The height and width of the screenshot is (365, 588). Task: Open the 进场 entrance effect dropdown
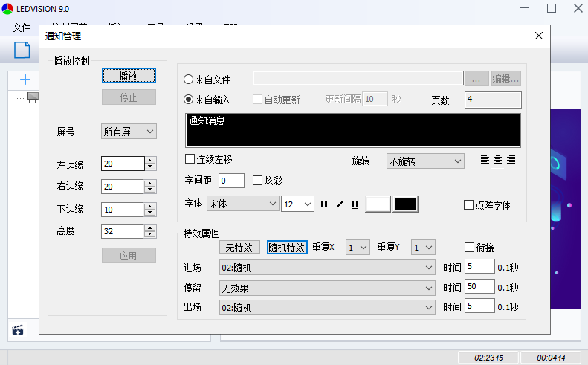coord(327,268)
